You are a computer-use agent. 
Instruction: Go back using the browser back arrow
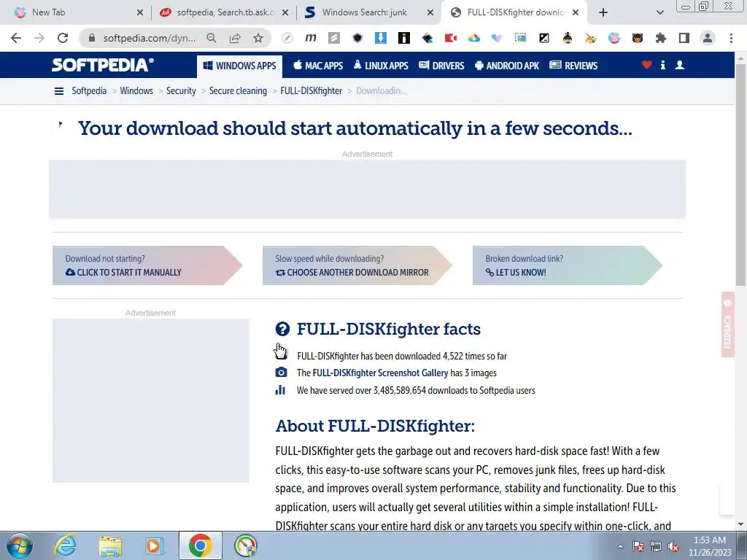16,38
